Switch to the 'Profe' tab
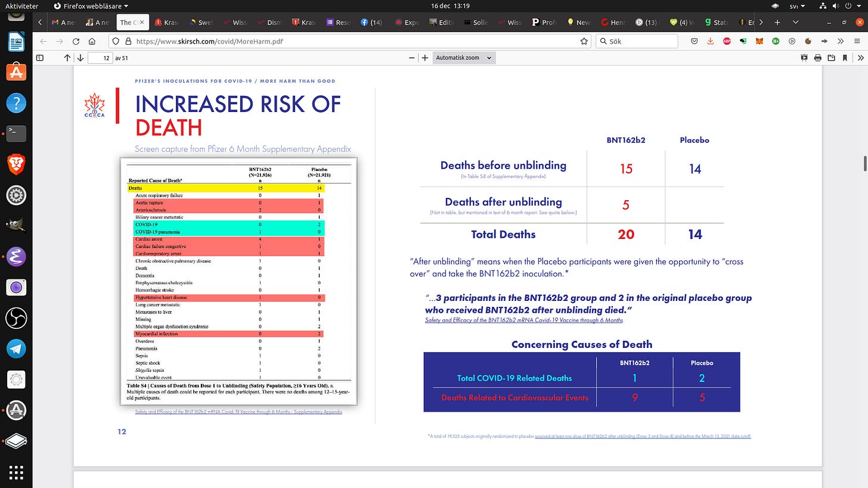The width and height of the screenshot is (868, 488). [545, 22]
